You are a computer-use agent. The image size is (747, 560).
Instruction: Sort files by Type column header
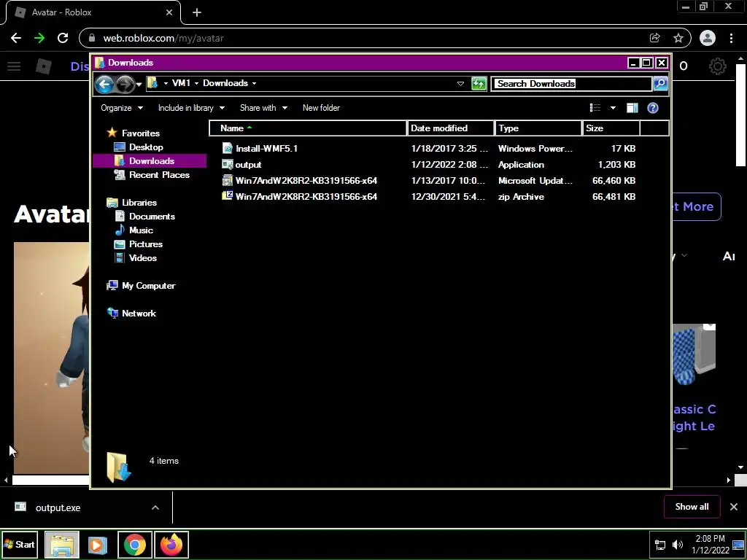point(538,128)
